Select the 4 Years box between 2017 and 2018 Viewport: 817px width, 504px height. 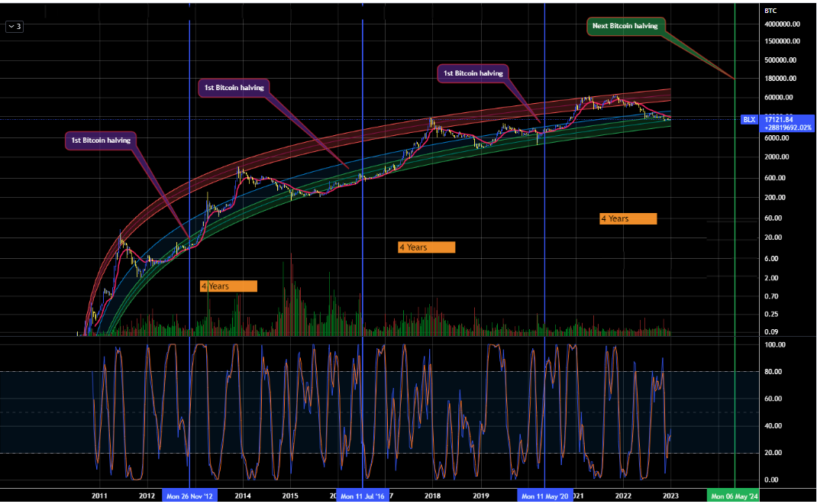coord(426,247)
